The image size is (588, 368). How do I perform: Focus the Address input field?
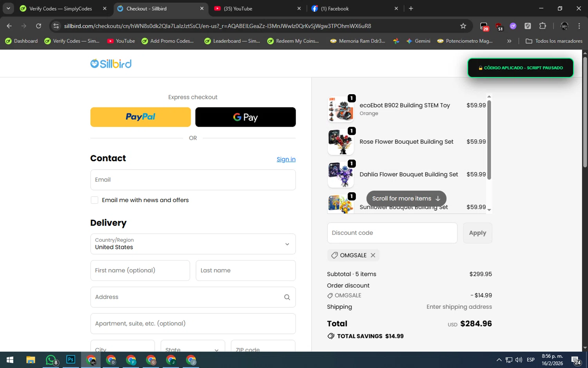click(193, 297)
